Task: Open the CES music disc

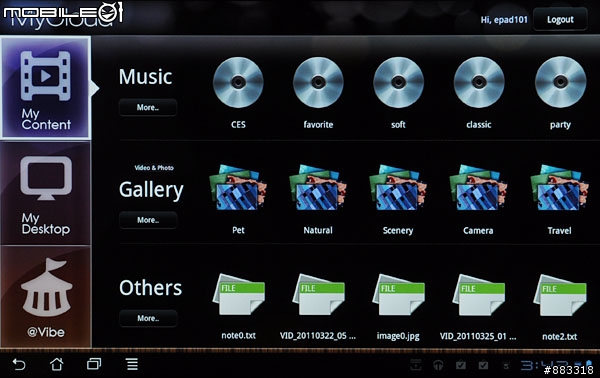Action: (238, 83)
